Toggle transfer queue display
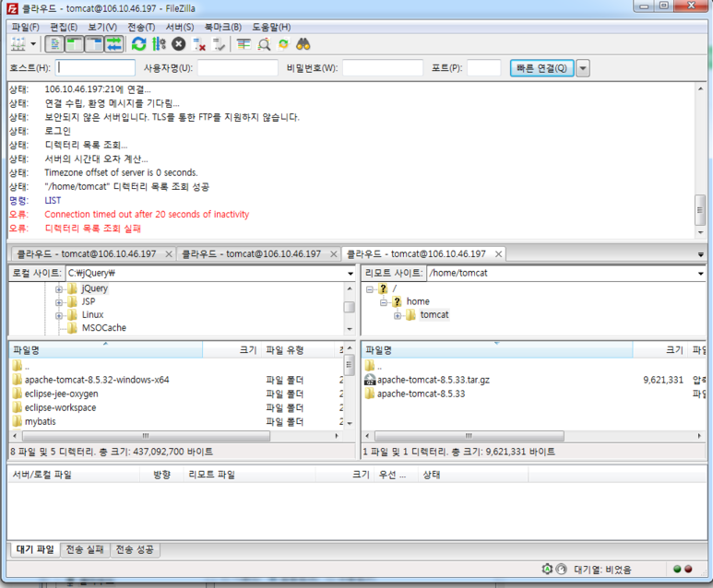The height and width of the screenshot is (588, 713). [x=113, y=44]
